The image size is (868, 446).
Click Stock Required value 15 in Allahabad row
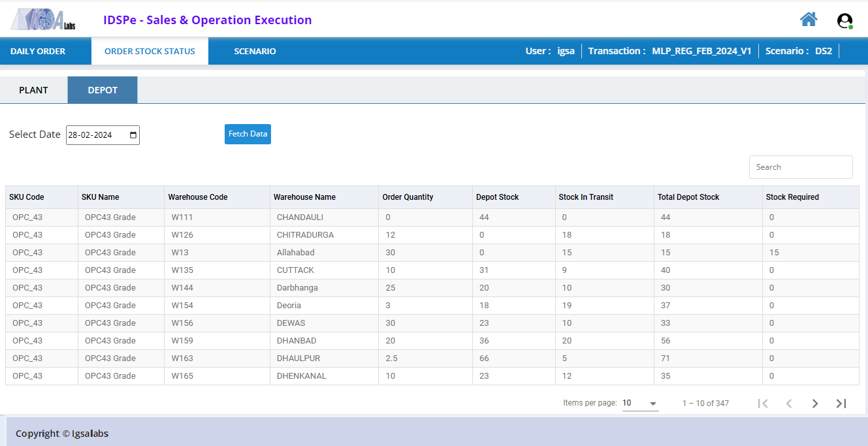[774, 253]
